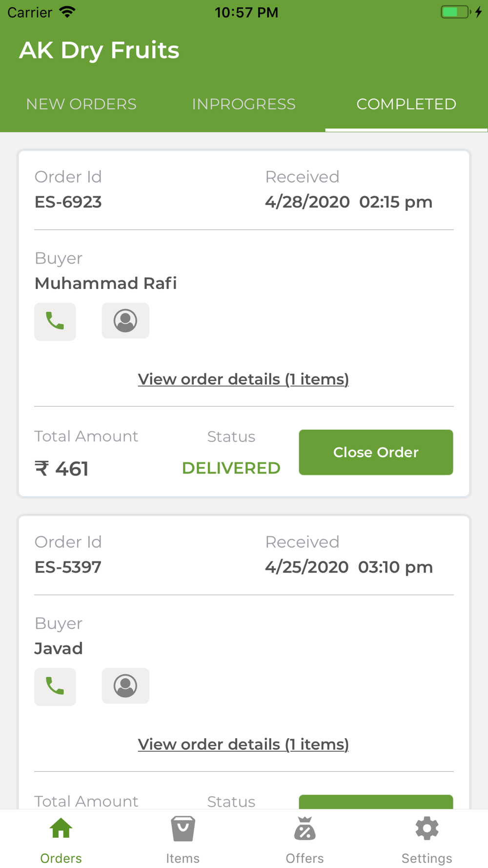
Task: View order details for ES-6923
Action: point(244,379)
